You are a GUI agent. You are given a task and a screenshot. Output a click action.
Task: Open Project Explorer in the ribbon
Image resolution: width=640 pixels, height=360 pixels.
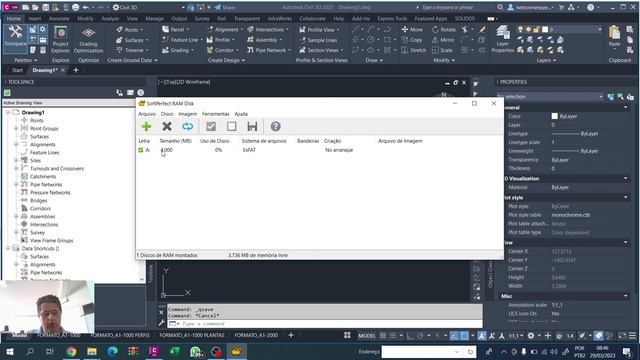coord(60,40)
